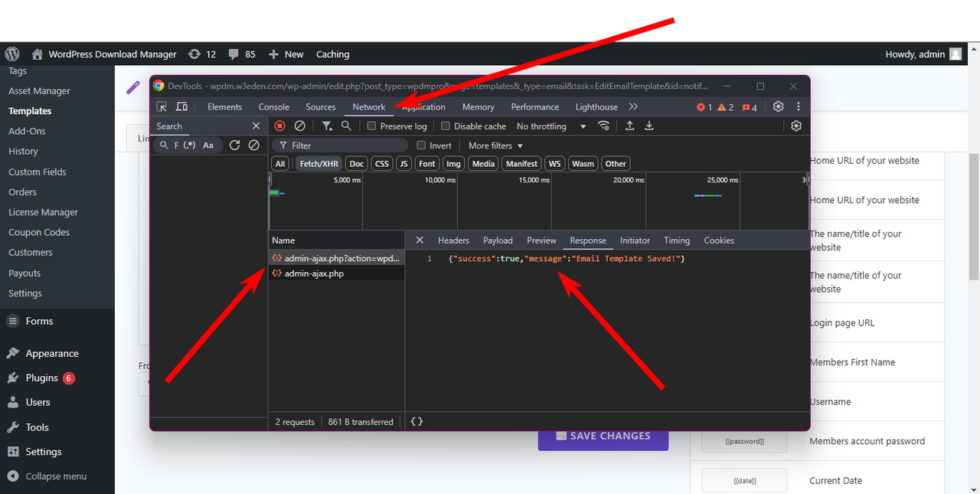This screenshot has width=980, height=494.
Task: Select the Fetch/XHR filter chip
Action: 319,163
